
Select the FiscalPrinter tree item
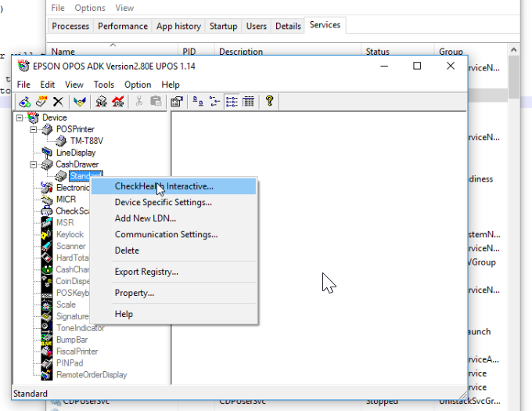pos(77,352)
